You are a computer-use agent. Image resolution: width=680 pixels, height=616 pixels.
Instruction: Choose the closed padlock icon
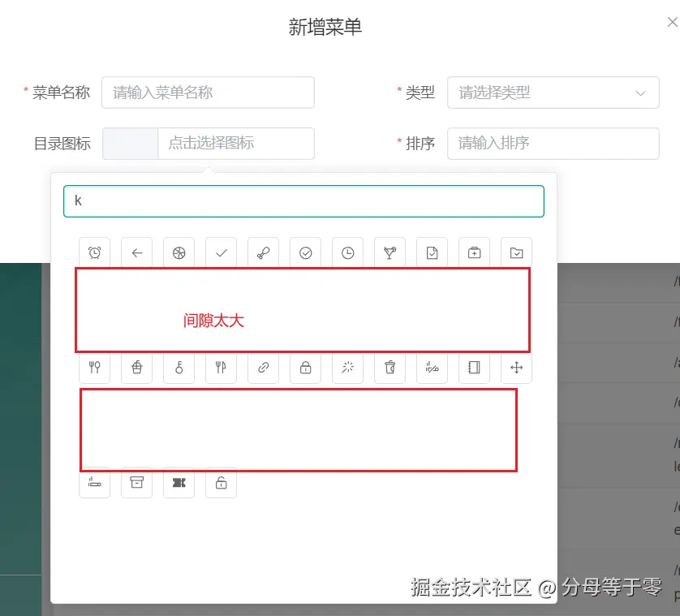[305, 368]
